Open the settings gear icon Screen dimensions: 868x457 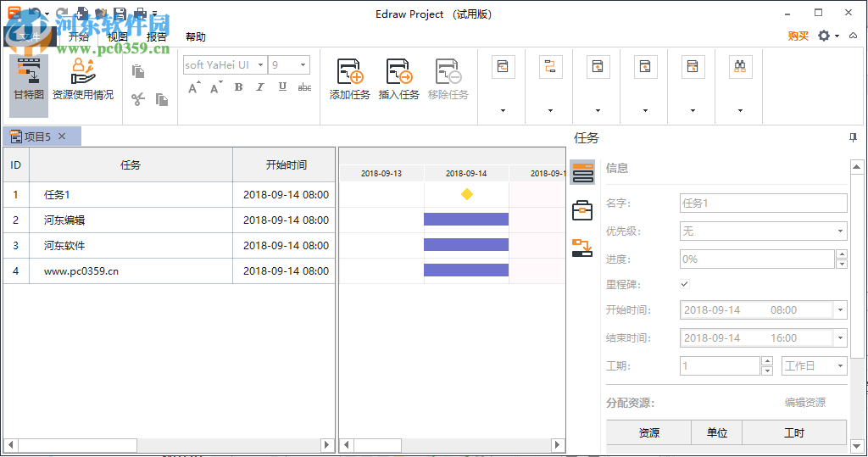pos(824,36)
